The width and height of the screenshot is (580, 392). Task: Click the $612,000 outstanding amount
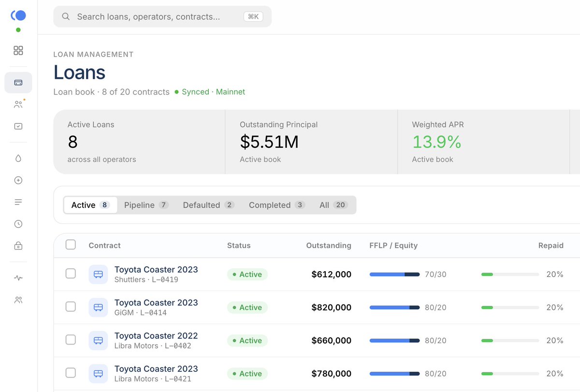(332, 274)
